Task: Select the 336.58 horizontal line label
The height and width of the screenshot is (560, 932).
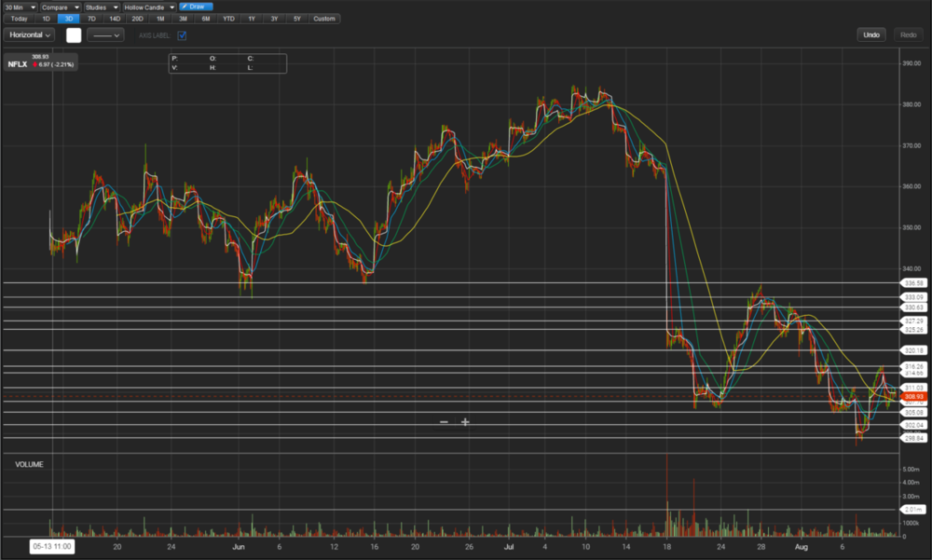Action: [913, 282]
